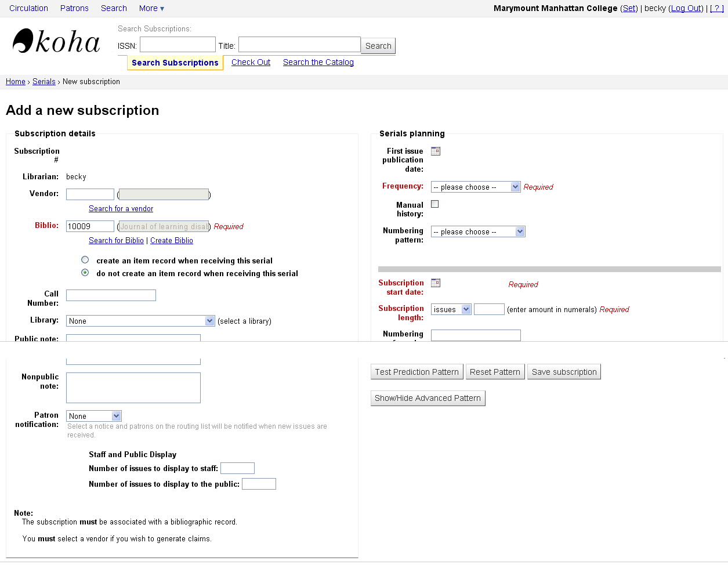Screen dimensions: 728x579
Task: Toggle Show/Hide Advanced Pattern
Action: [428, 398]
